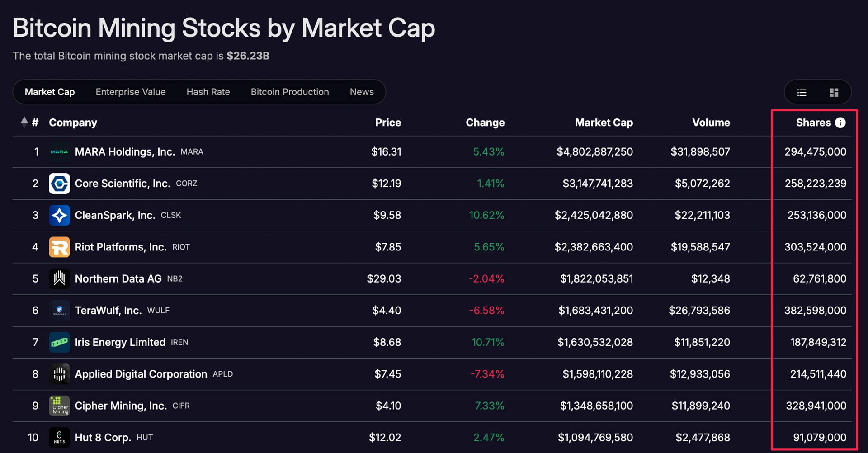The width and height of the screenshot is (868, 453).
Task: Click the Northern Data AG logo
Action: 59,278
